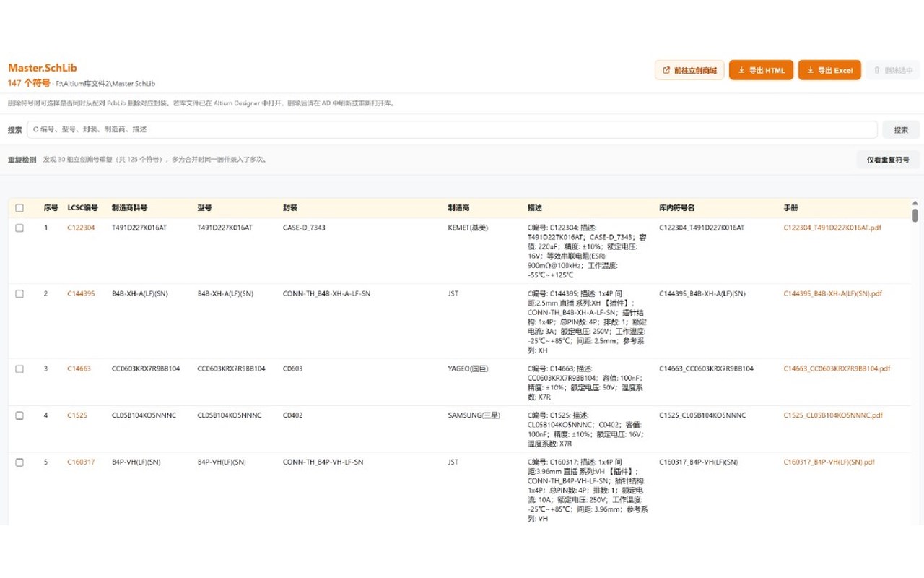Export the library with 导出 HTML
Viewport: 924px width, 578px height.
click(x=762, y=70)
